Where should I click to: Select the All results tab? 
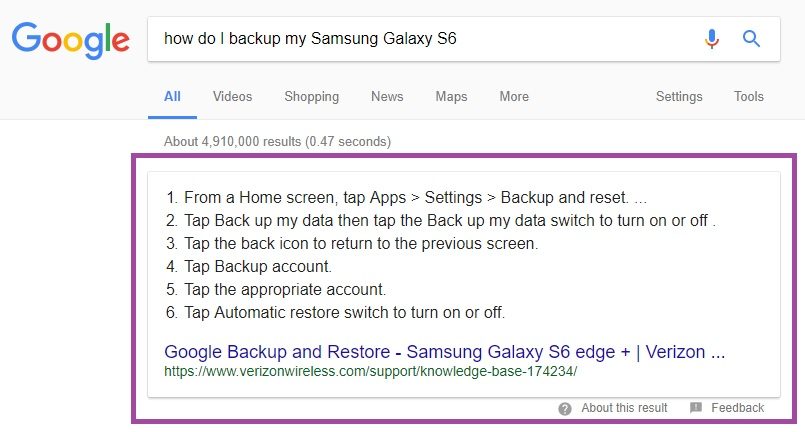click(x=172, y=97)
